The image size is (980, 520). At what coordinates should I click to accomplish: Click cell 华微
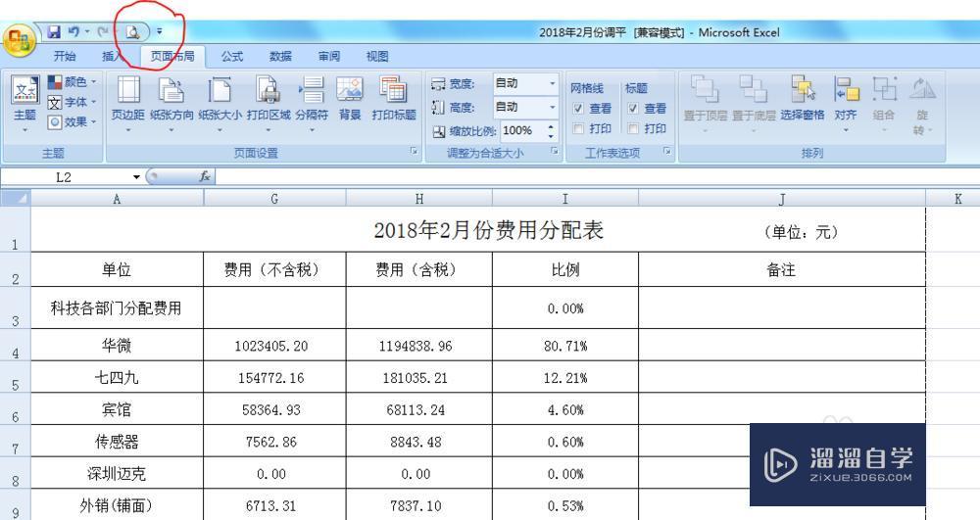[117, 346]
